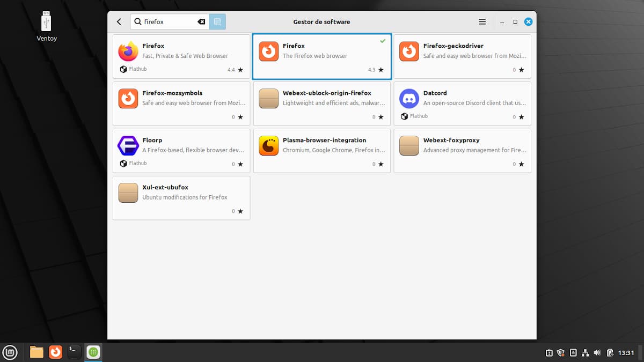Viewport: 644px width, 362px height.
Task: Clear the firefox search text
Action: point(201,21)
